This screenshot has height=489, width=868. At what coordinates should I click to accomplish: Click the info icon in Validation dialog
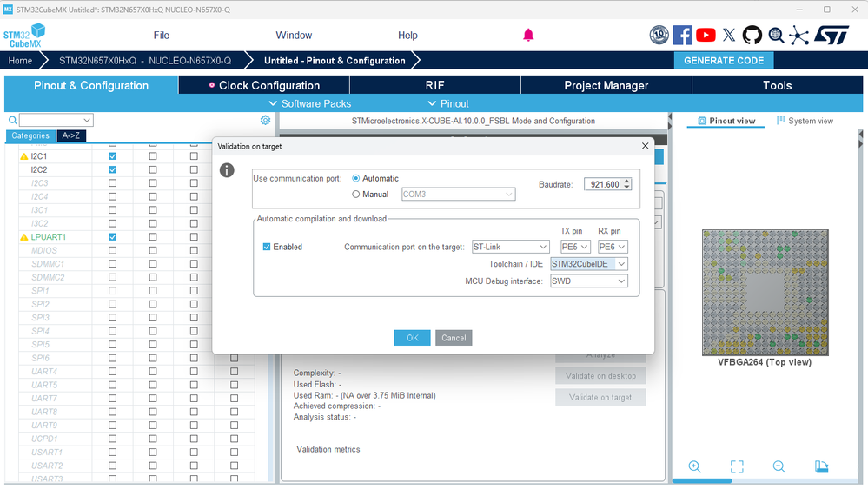tap(227, 170)
